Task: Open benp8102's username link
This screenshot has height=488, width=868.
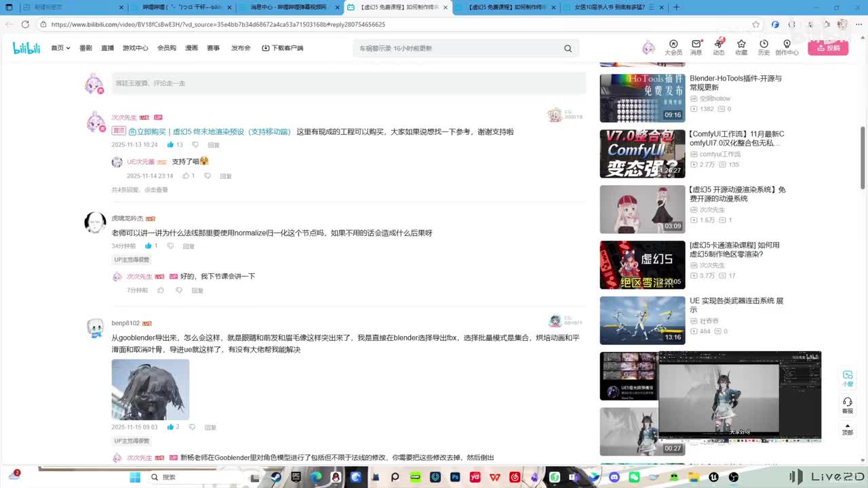Action: click(x=125, y=323)
